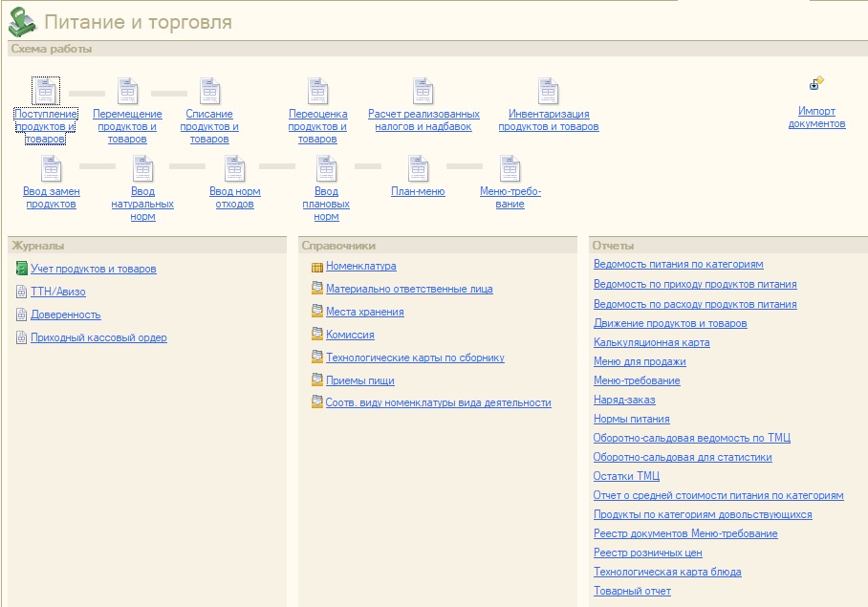Open the Калькуляционная карта report

(x=651, y=342)
